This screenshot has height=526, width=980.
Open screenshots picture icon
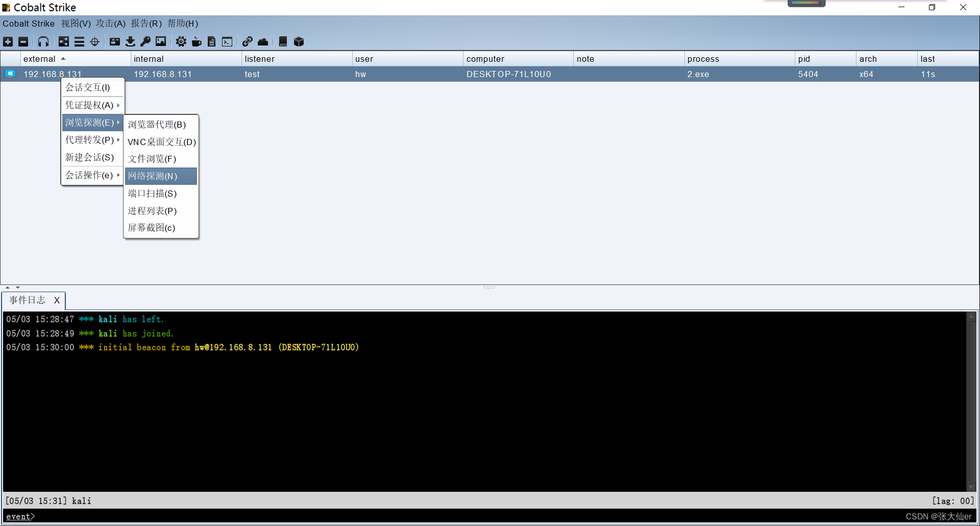pos(161,42)
